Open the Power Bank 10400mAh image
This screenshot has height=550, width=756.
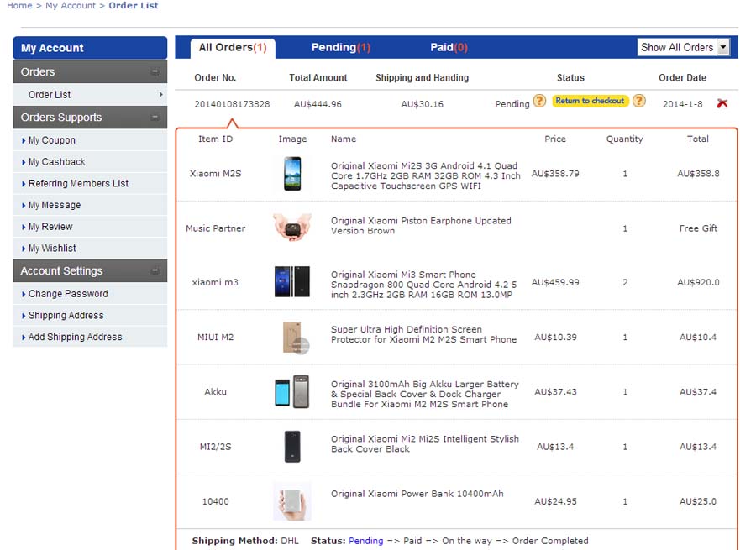tap(291, 501)
